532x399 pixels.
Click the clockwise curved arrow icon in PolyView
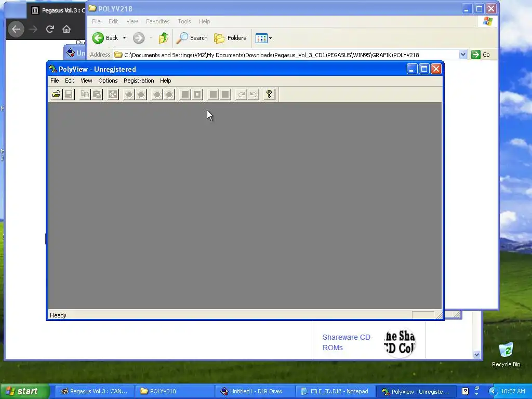click(x=241, y=95)
